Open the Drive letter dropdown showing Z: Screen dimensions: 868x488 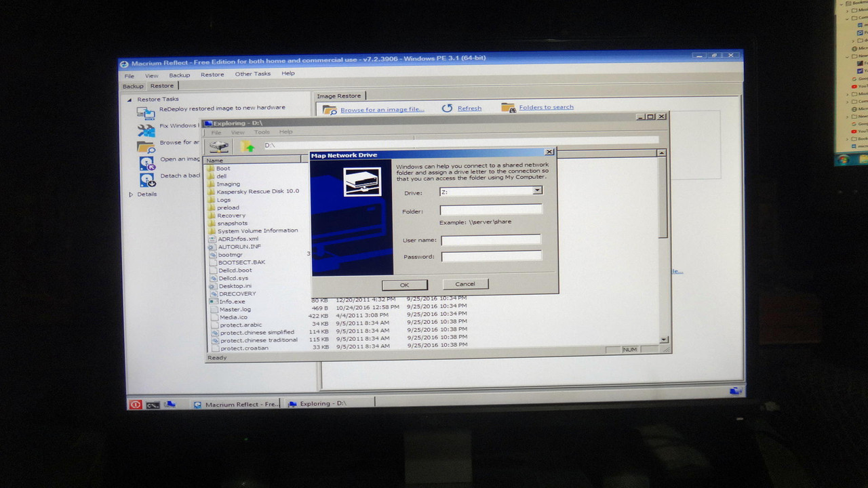coord(537,190)
